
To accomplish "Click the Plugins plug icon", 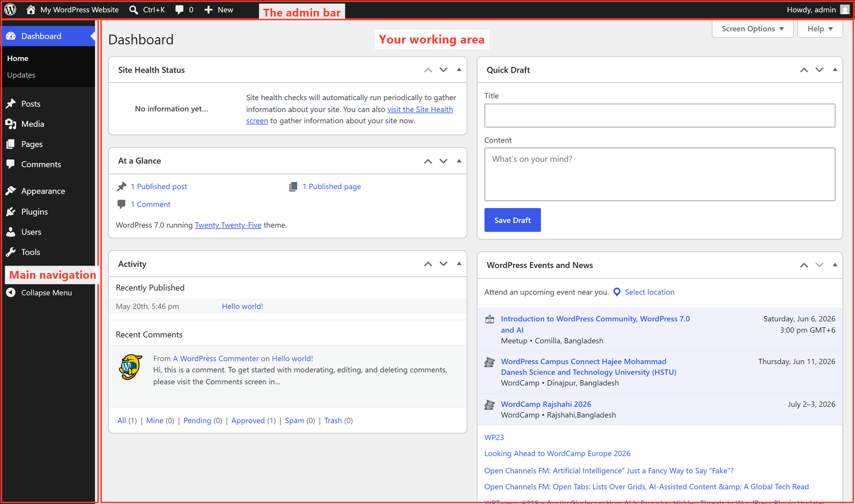I will (x=11, y=211).
